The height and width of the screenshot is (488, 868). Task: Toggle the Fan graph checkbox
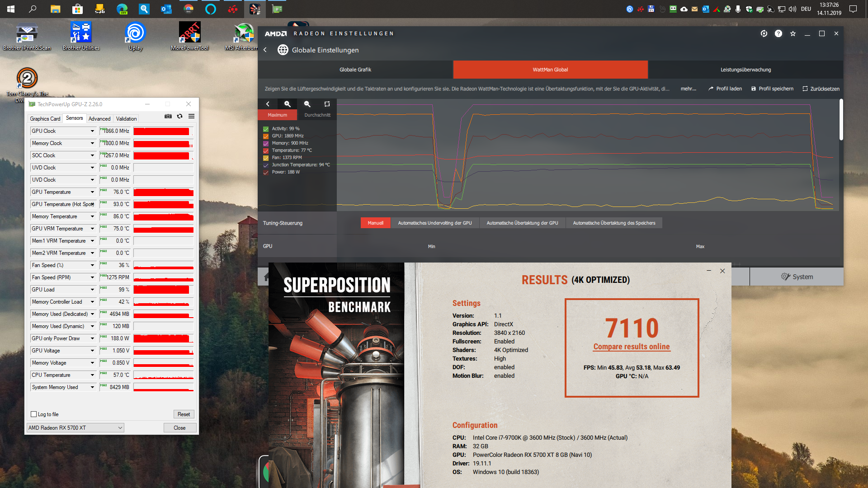coord(266,158)
